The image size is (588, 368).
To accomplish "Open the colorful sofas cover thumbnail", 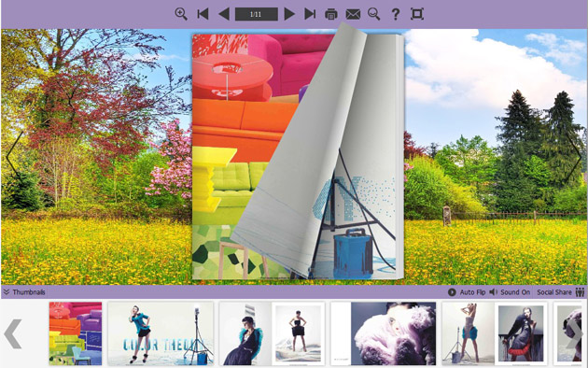I will point(76,333).
